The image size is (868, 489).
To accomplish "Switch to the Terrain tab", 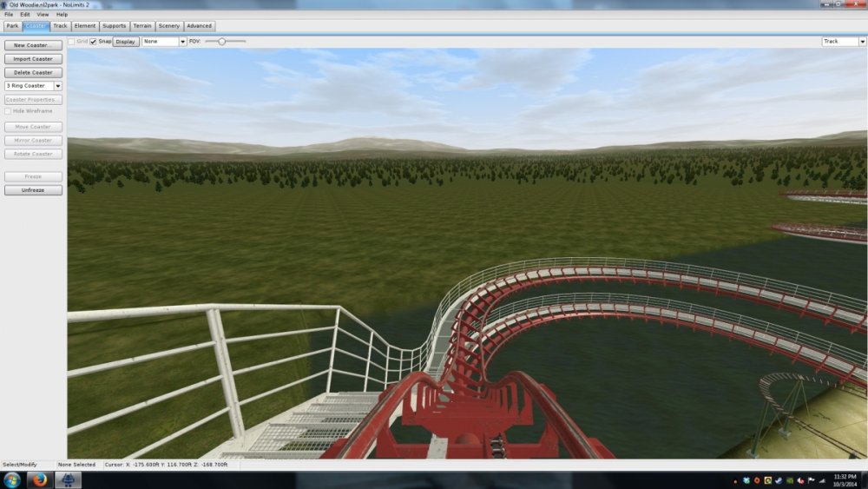I will coord(142,26).
